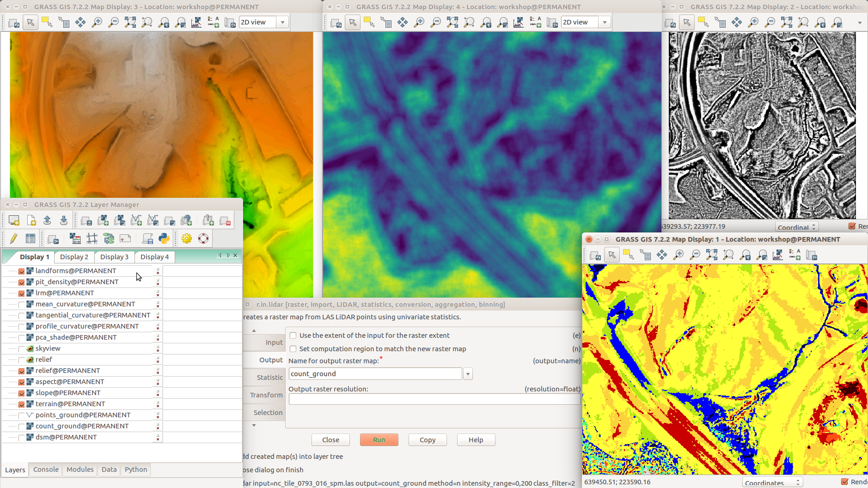Close current display page with X
868x488 pixels.
click(x=236, y=255)
